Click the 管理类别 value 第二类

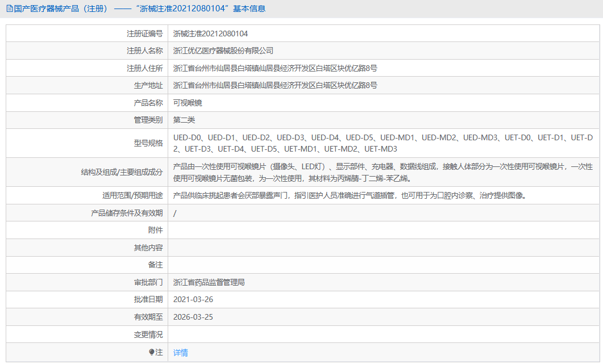[x=184, y=120]
